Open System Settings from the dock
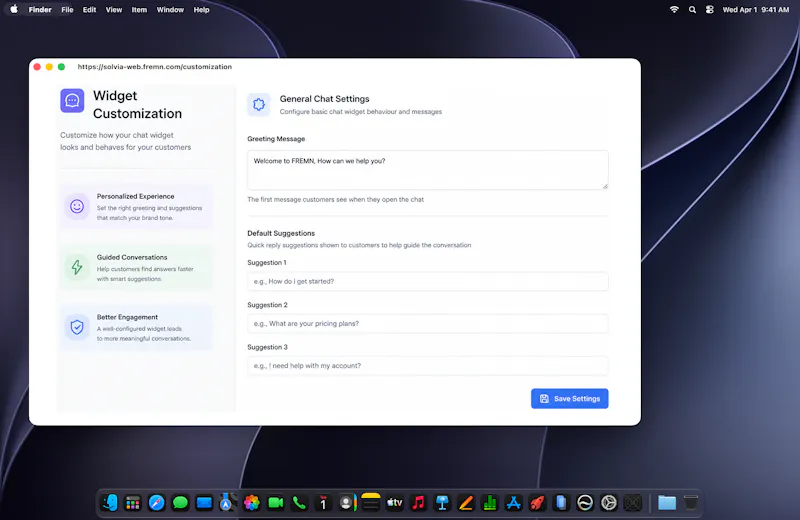 [x=609, y=503]
